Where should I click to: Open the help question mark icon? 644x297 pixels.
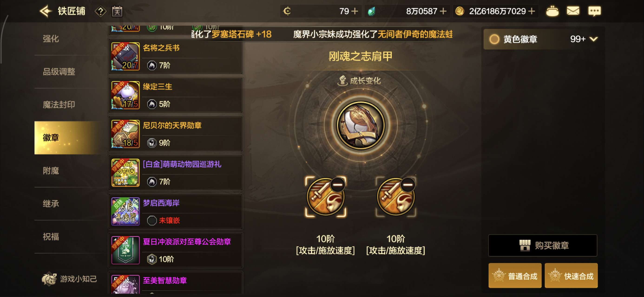click(x=101, y=12)
